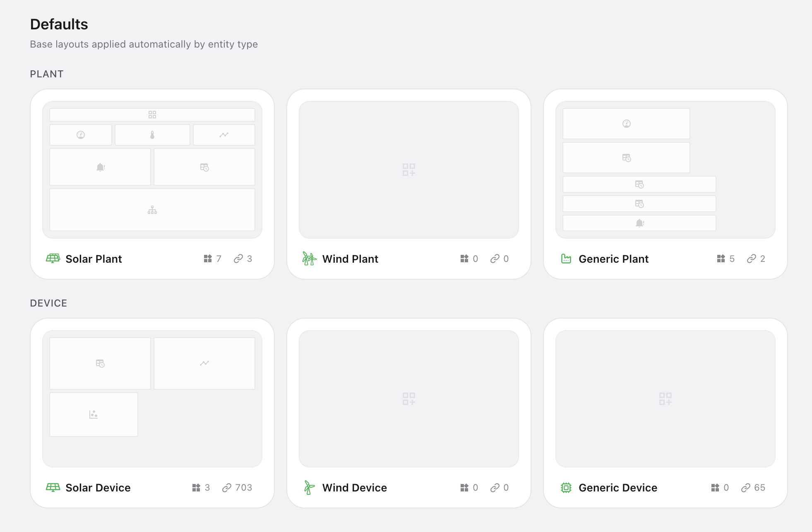Viewport: 812px width, 532px height.
Task: Click the linked count 703 on Solar Device
Action: point(244,488)
